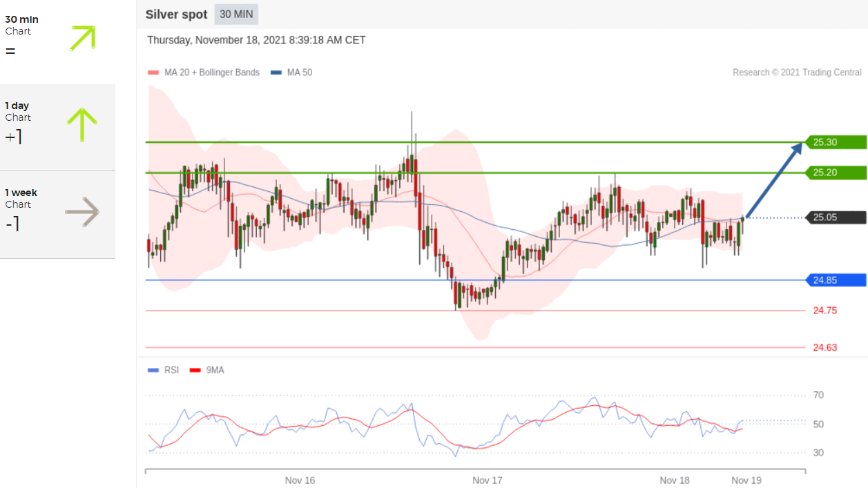
Task: Toggle the 9MA legend entry
Action: (207, 370)
